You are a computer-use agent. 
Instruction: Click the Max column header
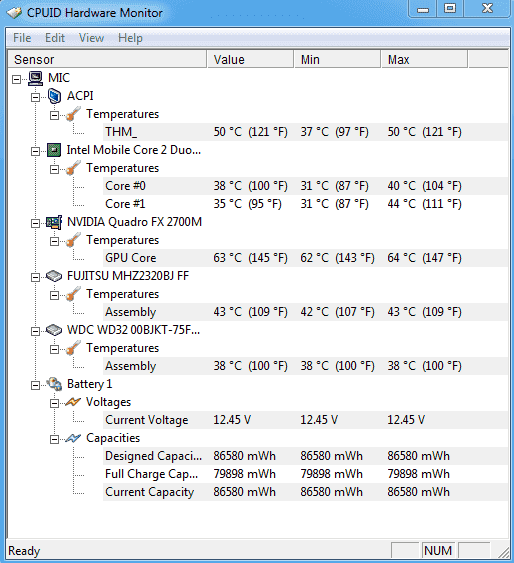[x=424, y=59]
